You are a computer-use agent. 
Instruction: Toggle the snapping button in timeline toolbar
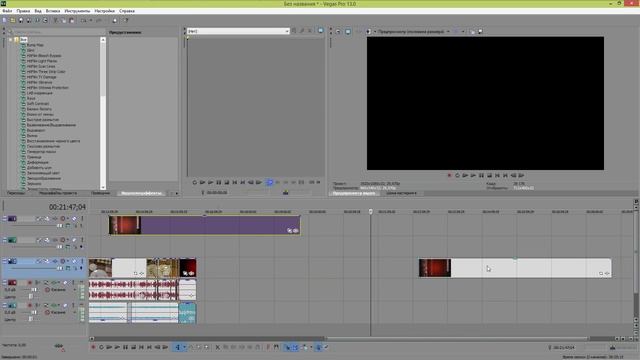tap(287, 347)
